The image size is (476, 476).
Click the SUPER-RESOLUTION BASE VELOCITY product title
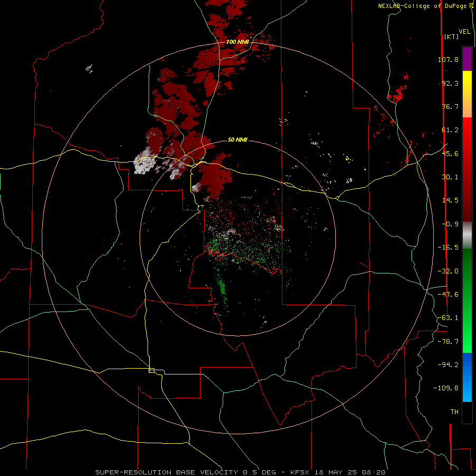167,472
